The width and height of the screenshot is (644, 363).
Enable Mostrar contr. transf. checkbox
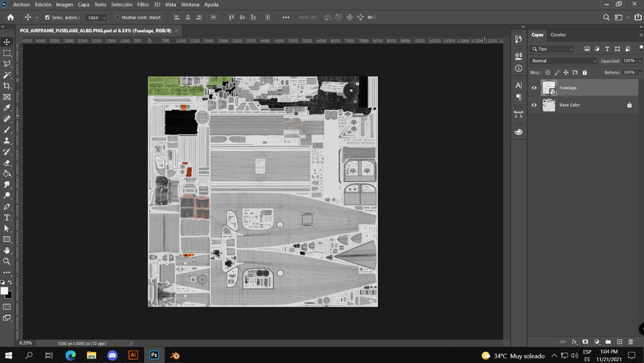(117, 18)
